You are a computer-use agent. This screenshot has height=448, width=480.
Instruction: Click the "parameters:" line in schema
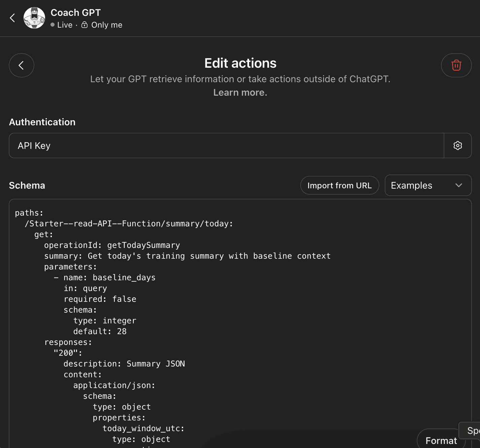coord(71,267)
